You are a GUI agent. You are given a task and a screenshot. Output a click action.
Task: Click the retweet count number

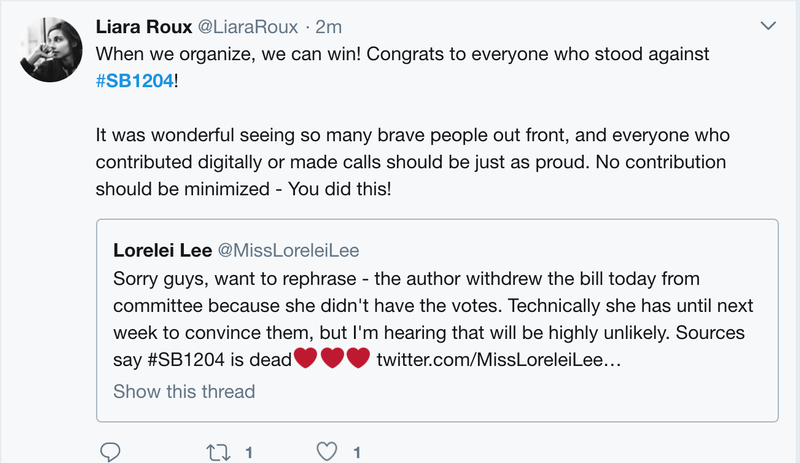[x=248, y=452]
